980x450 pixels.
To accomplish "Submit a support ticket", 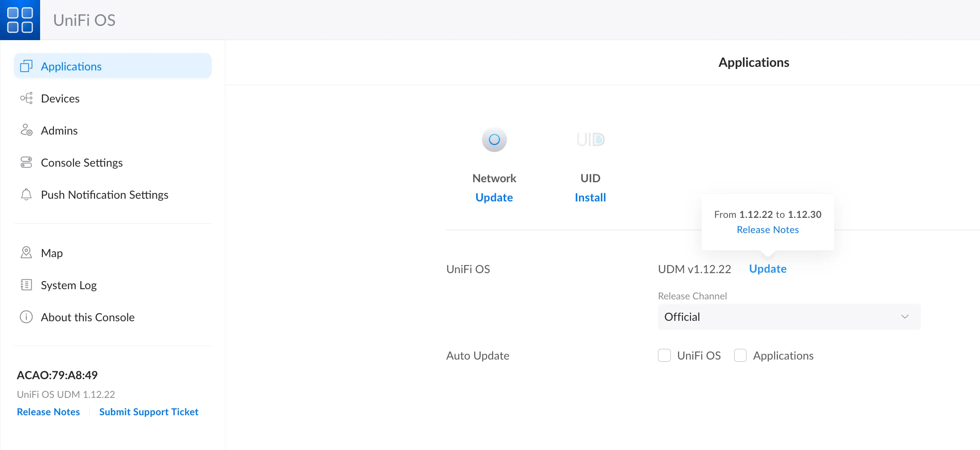I will (149, 412).
